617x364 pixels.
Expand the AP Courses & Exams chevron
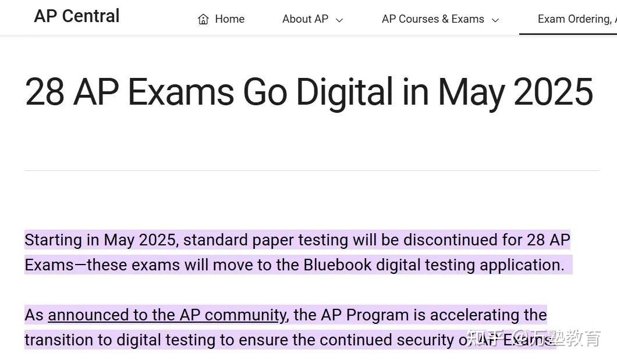[495, 20]
